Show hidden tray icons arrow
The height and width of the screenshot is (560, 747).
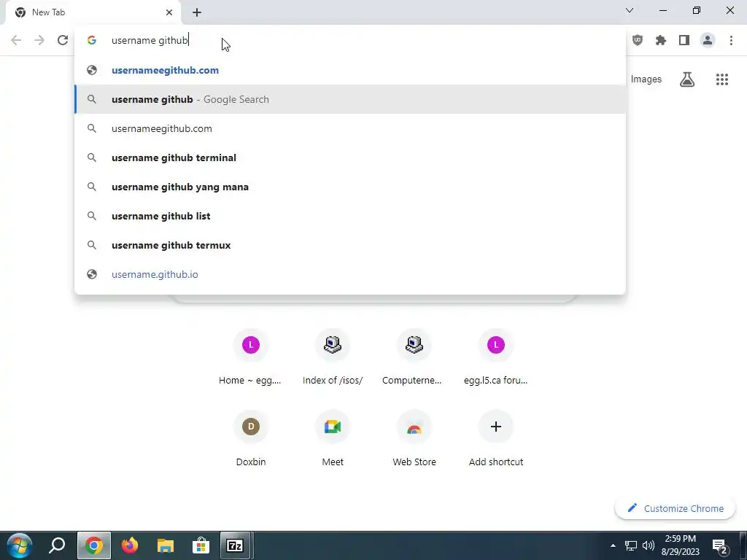[x=613, y=545]
